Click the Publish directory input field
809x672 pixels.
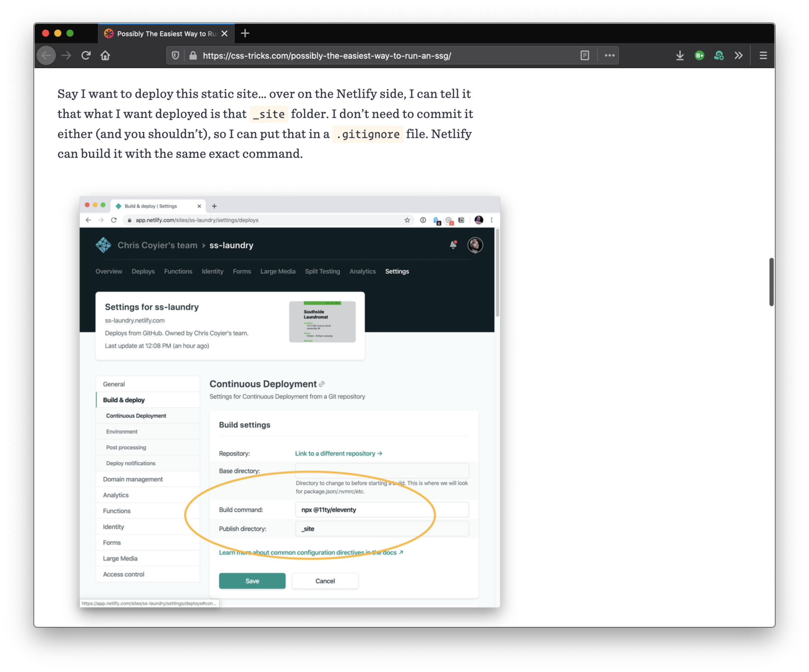click(x=382, y=529)
